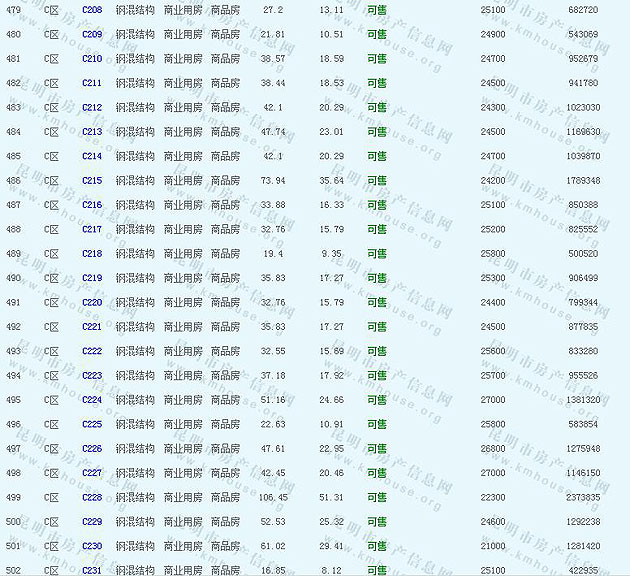Select unit C212 link
The image size is (630, 576).
click(92, 108)
